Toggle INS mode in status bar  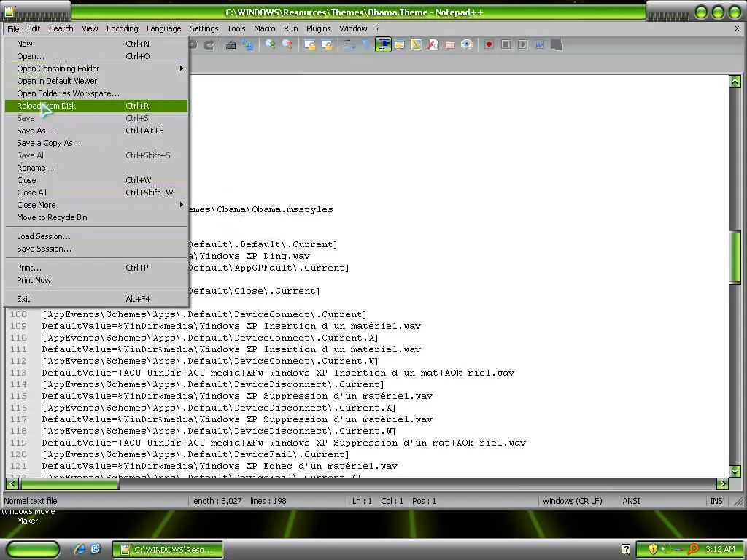pyautogui.click(x=716, y=501)
